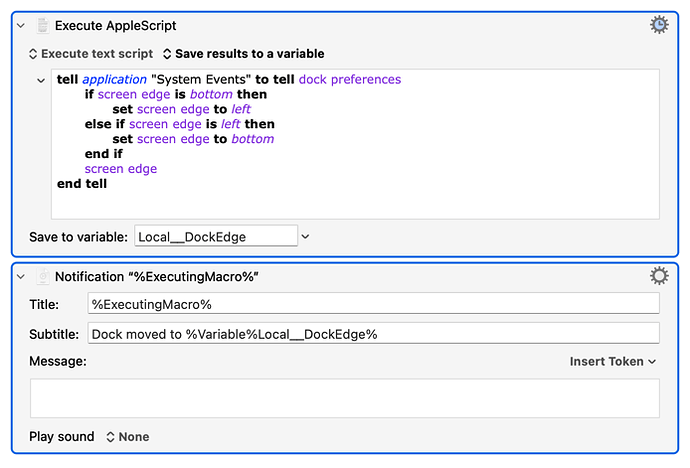The image size is (690, 468).
Task: Click the Execute AppleScript script icon
Action: pos(43,25)
